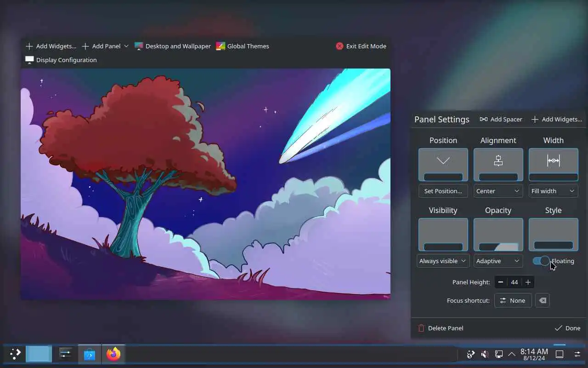Open the clock showing 8:14 AM
Viewport: 588px width, 368px height.
click(534, 354)
